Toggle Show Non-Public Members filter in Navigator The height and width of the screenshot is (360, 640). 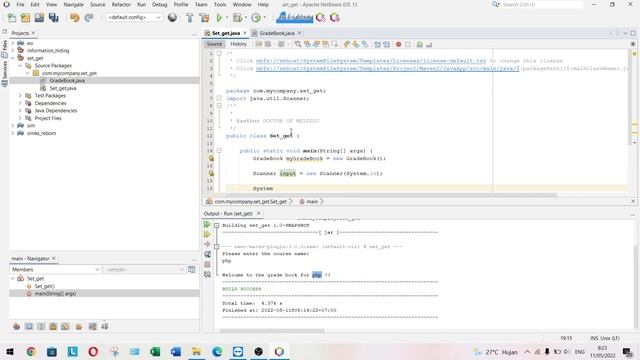53,327
